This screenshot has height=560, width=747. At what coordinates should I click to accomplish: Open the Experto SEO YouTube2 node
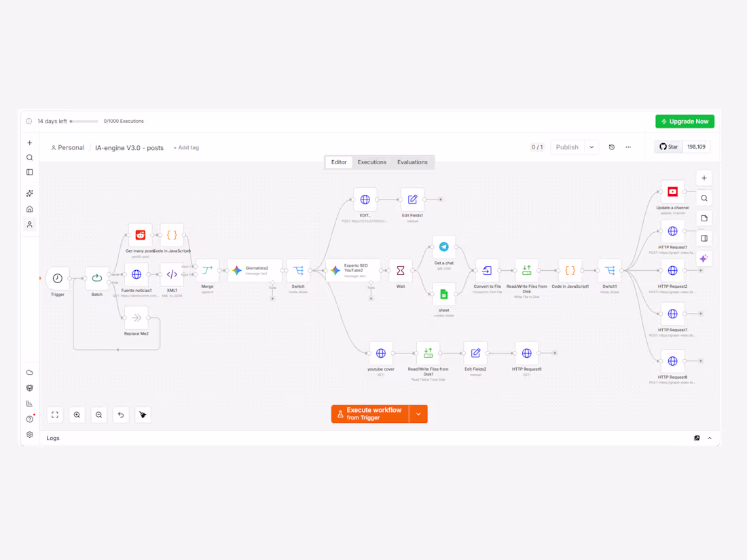[x=353, y=270]
